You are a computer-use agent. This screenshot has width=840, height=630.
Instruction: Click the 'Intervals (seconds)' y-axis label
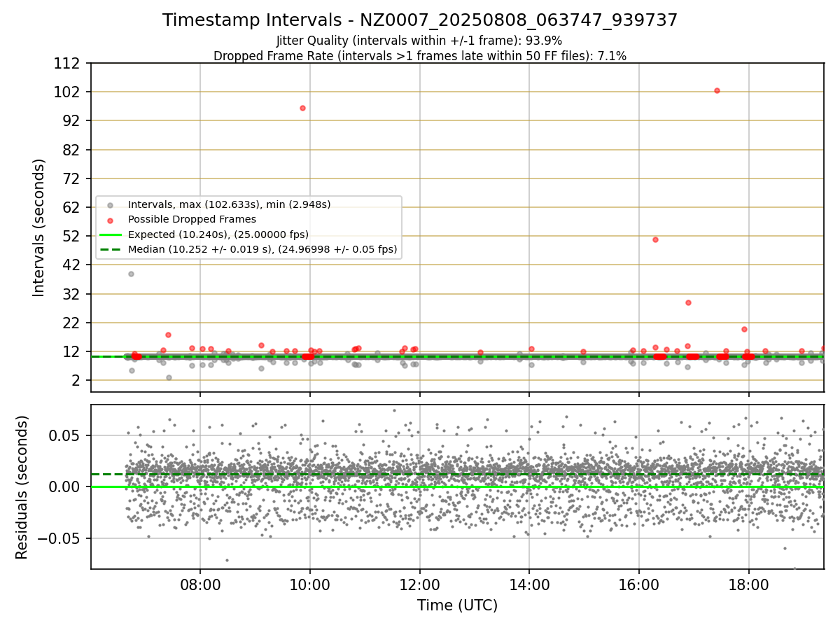click(x=39, y=227)
